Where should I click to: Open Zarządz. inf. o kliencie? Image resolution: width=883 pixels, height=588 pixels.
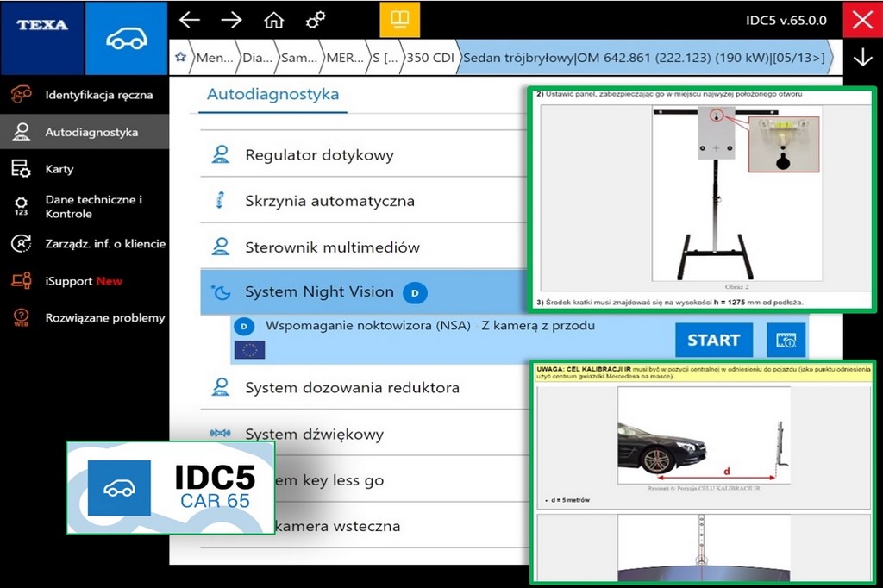(85, 244)
